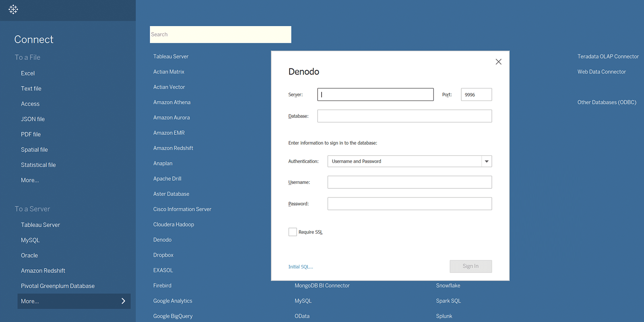Open the Initial SQL link

click(x=300, y=267)
